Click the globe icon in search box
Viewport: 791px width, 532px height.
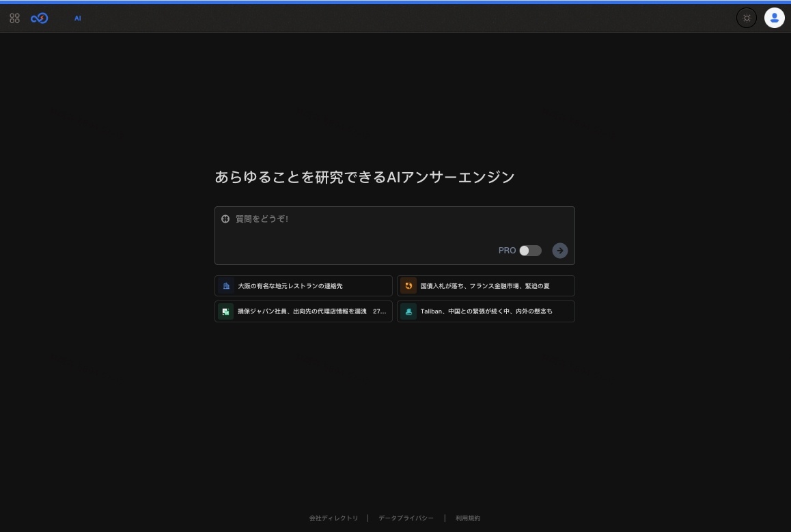225,219
